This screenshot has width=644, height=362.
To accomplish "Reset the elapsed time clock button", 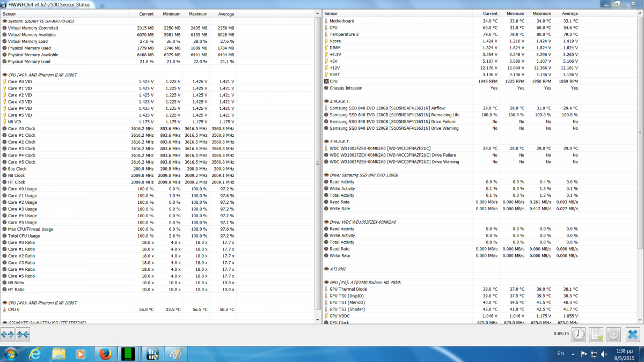I will [x=578, y=335].
